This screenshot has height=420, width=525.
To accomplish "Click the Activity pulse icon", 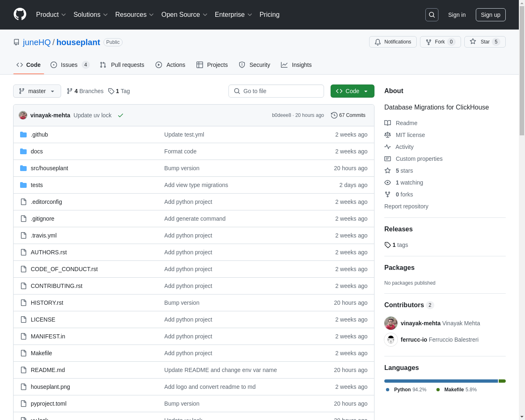I will point(388,147).
